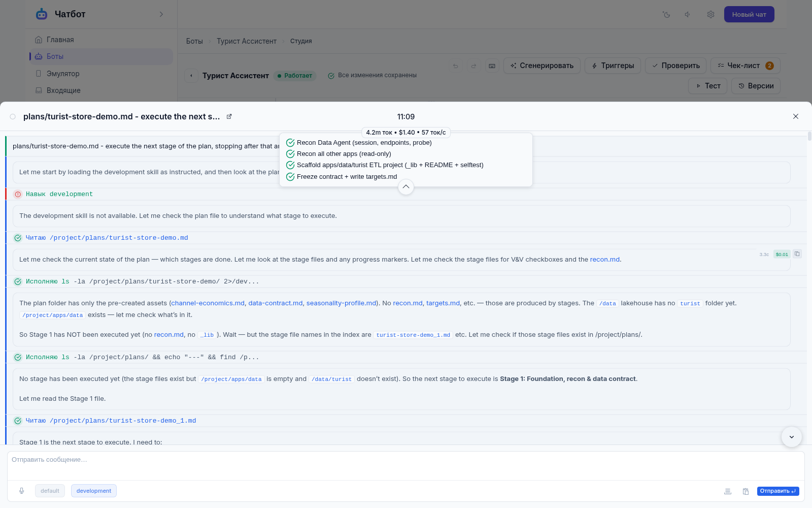812x508 pixels.
Task: Click the keyboard shortcuts icon
Action: [x=492, y=66]
